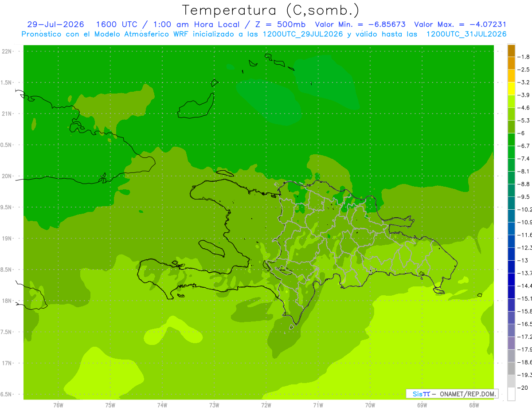Click the 72W longitude axis label

(266, 405)
